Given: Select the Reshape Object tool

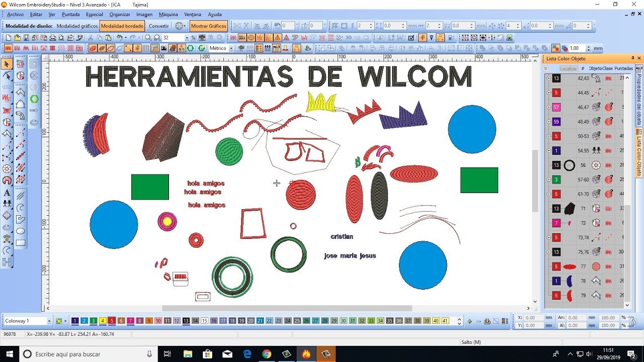Looking at the screenshot, I should 7,75.
